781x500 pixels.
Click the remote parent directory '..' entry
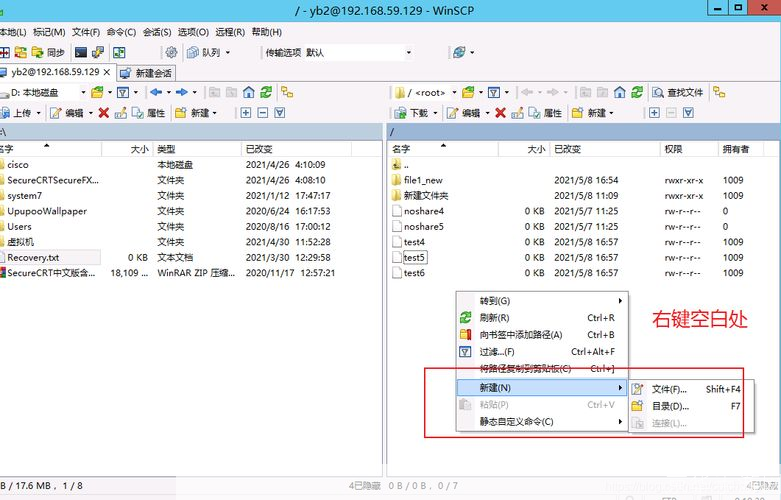pyautogui.click(x=400, y=164)
